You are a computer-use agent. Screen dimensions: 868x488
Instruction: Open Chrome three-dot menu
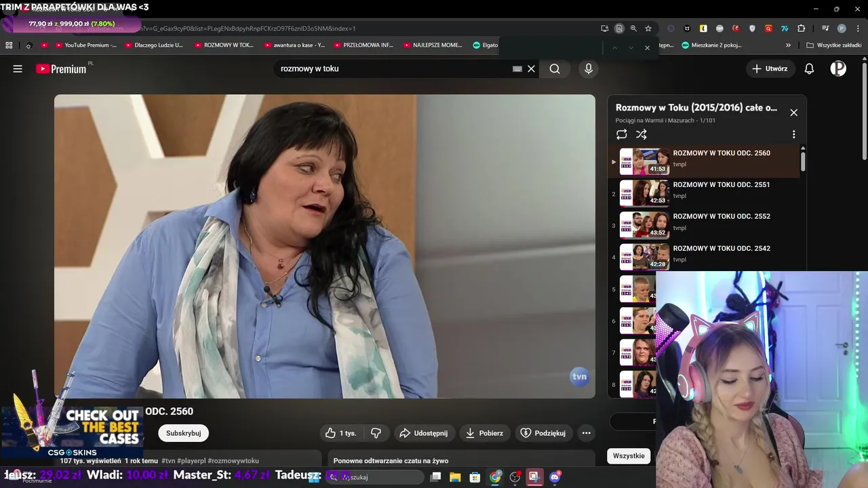point(858,28)
